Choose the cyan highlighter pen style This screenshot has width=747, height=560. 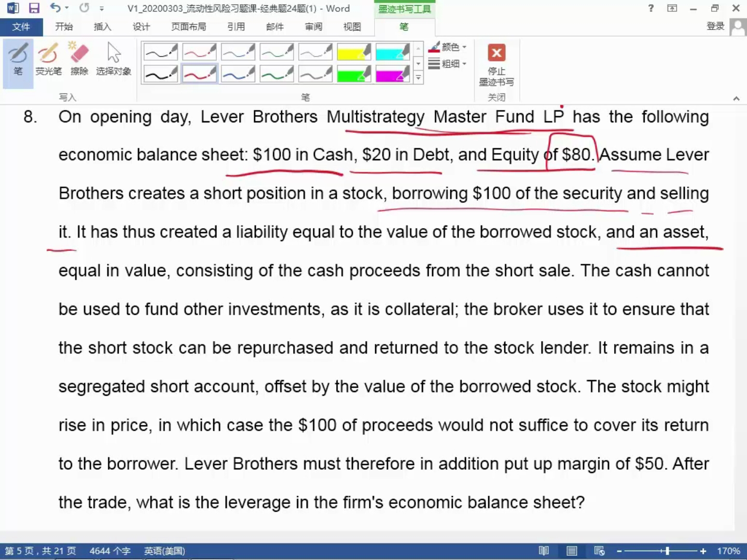coord(393,52)
